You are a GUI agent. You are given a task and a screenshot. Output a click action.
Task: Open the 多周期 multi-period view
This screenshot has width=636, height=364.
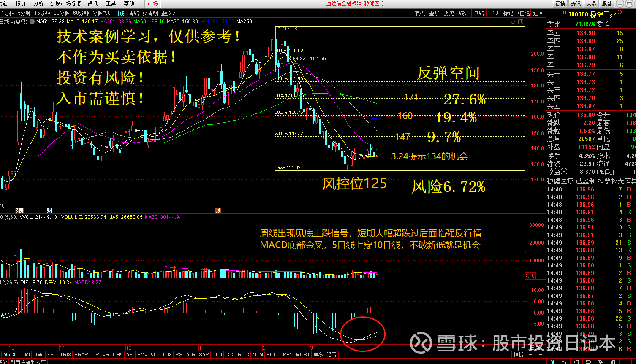point(150,13)
